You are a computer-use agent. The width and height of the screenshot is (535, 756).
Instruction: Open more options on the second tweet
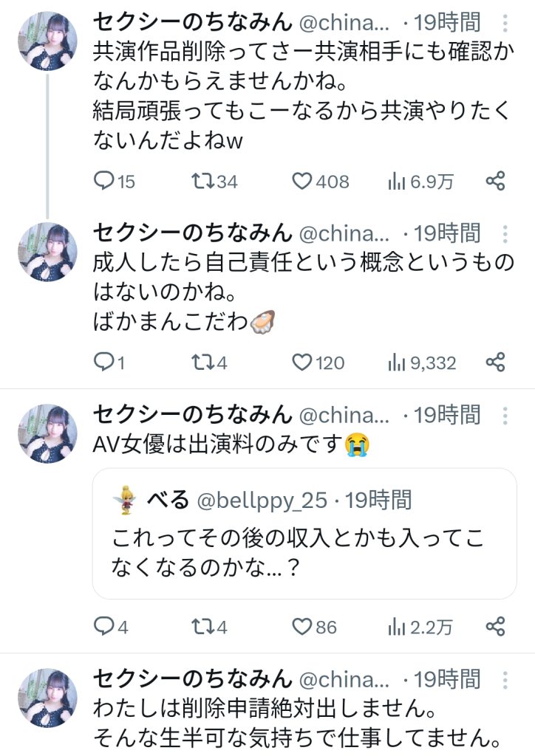505,234
